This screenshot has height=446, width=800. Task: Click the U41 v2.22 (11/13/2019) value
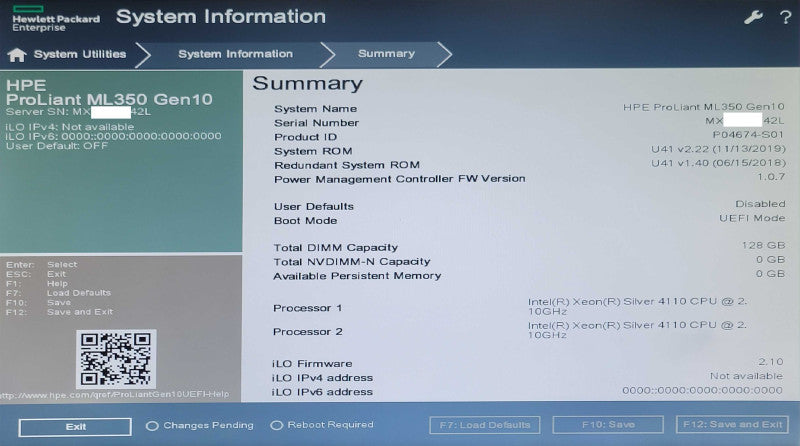click(x=718, y=149)
